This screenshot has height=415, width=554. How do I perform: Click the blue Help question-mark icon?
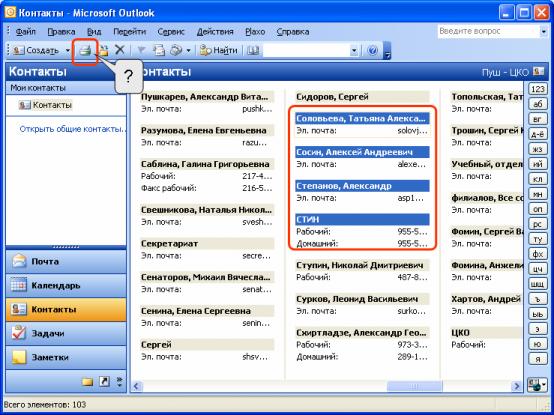pos(372,51)
